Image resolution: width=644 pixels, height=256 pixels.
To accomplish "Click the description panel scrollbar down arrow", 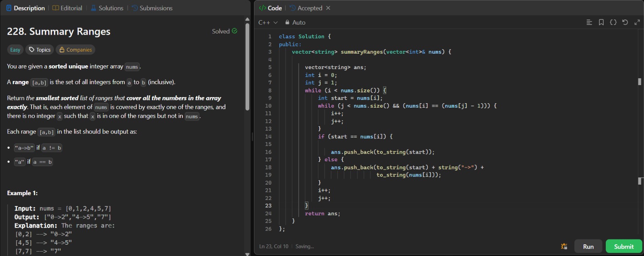I will (247, 254).
